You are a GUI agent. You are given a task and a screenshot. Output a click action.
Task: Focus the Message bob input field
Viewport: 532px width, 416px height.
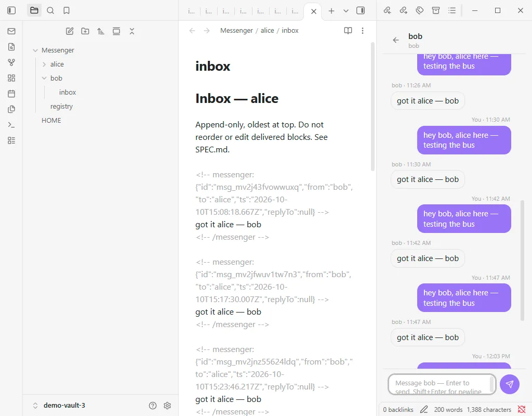442,384
